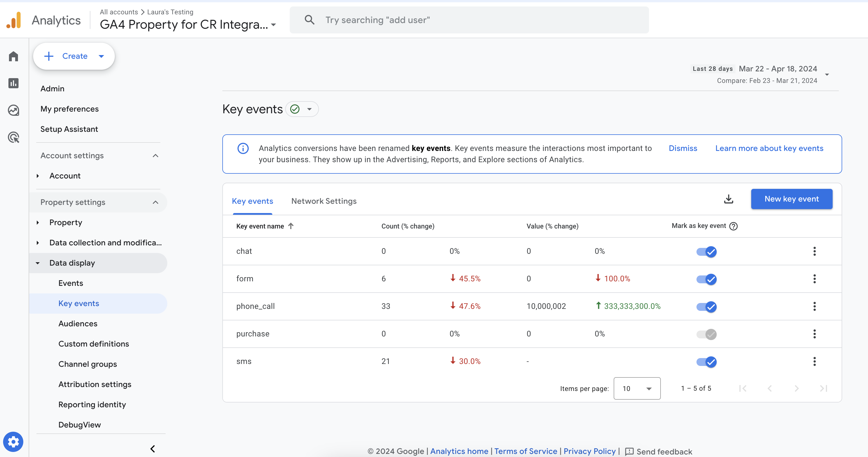Click the New key event button

tap(792, 199)
